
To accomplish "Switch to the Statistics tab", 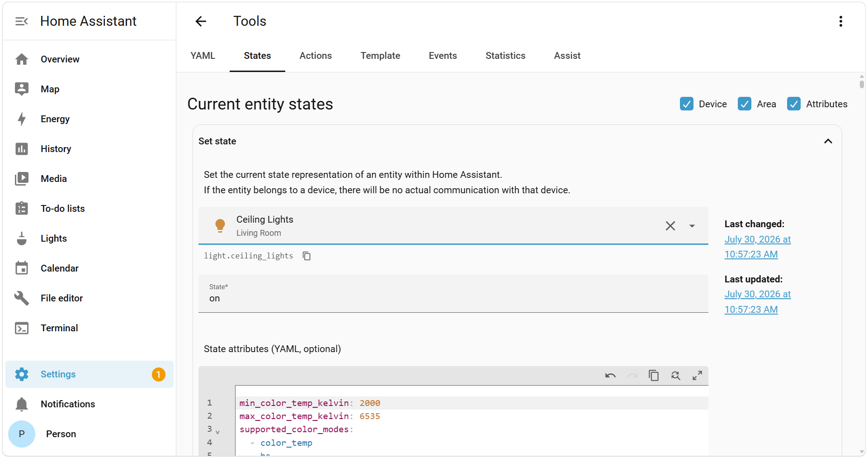I will (x=505, y=56).
